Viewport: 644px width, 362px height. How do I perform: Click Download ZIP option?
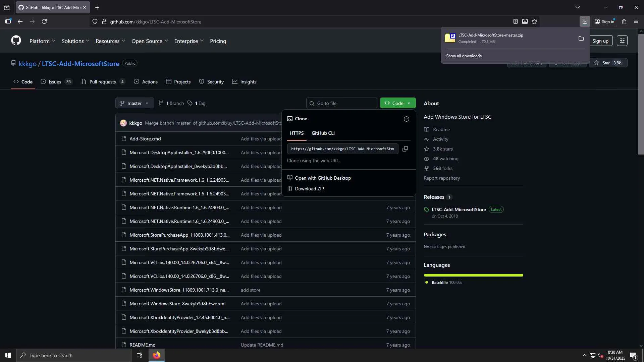click(309, 189)
